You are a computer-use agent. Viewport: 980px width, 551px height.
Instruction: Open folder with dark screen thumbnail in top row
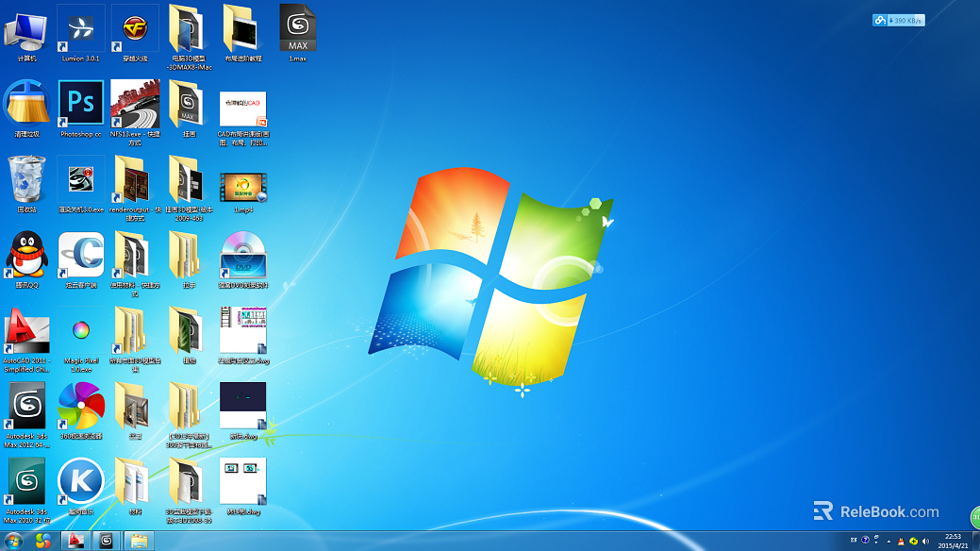tap(243, 32)
